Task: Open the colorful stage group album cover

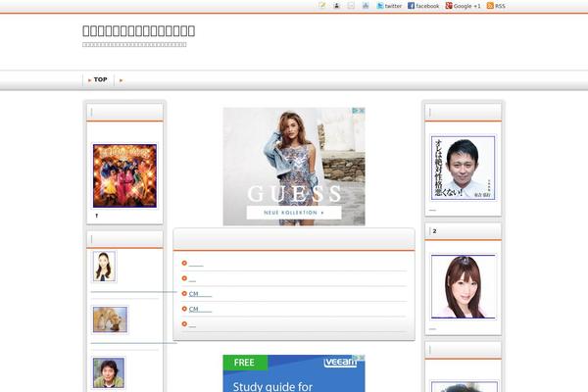Action: pos(124,175)
